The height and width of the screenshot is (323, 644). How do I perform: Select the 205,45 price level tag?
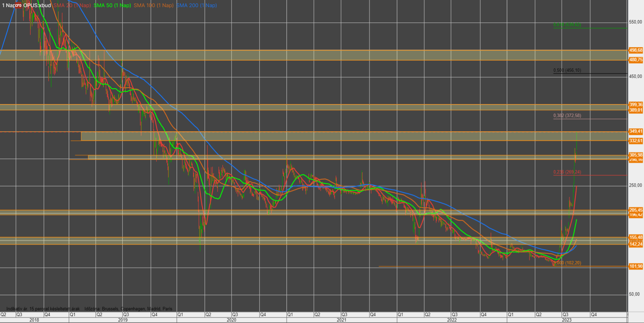coord(636,210)
